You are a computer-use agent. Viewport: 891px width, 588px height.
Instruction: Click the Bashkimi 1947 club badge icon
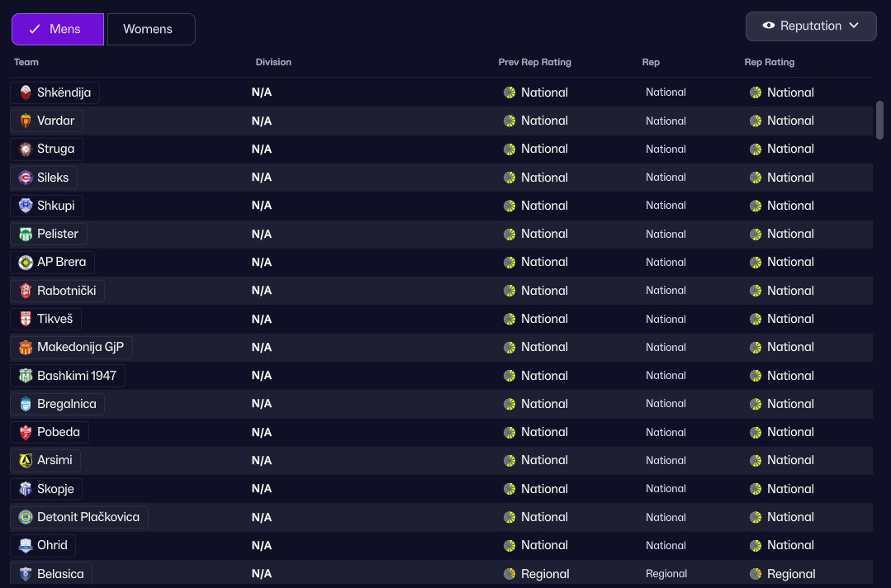tap(26, 376)
